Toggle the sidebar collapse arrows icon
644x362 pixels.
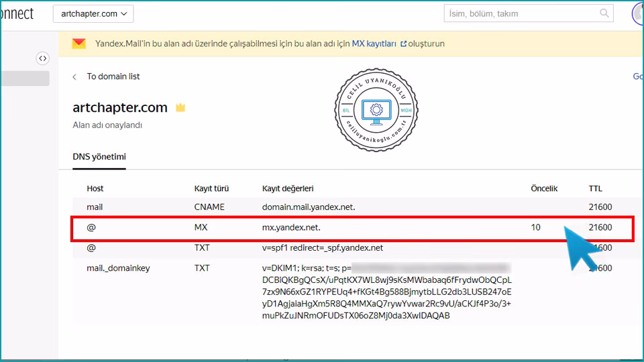pos(43,59)
